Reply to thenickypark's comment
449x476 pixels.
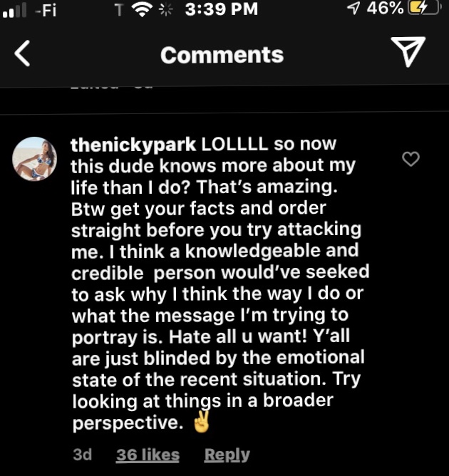pos(227,455)
